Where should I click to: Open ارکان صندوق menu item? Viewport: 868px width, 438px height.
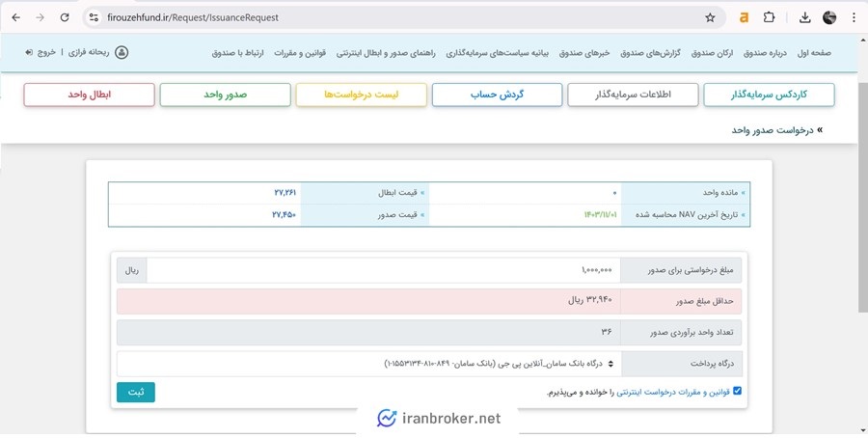click(x=713, y=53)
